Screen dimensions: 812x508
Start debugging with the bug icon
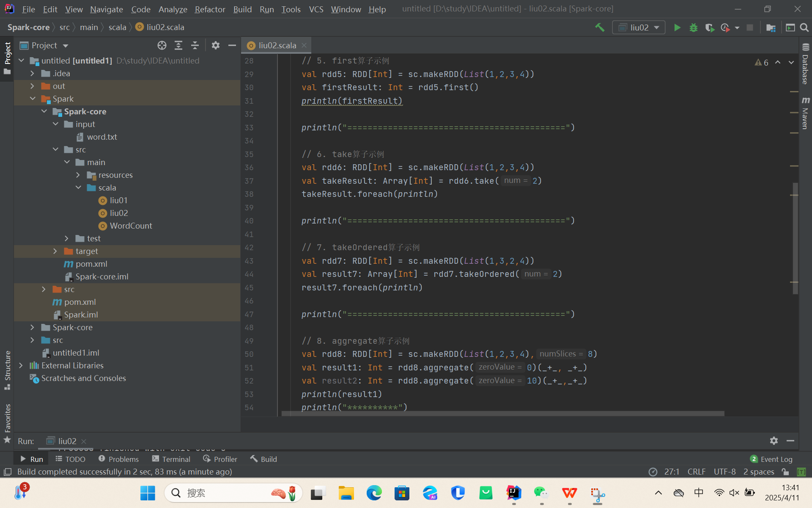click(694, 28)
